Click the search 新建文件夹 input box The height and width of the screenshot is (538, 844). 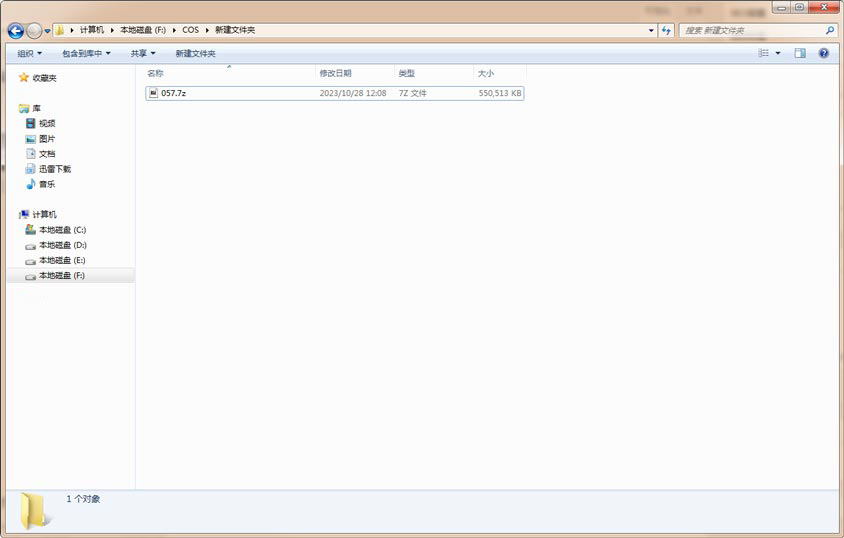coord(755,30)
